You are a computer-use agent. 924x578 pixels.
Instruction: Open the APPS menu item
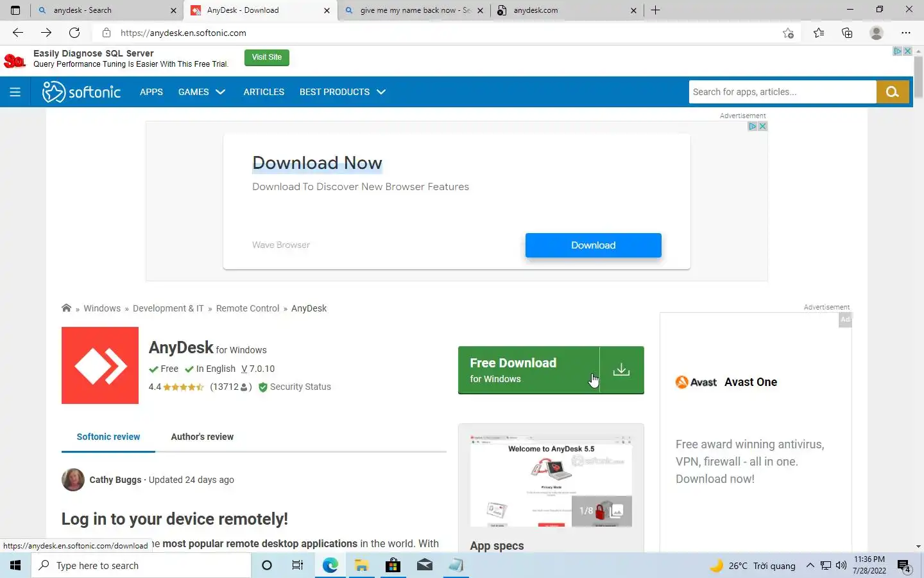151,92
